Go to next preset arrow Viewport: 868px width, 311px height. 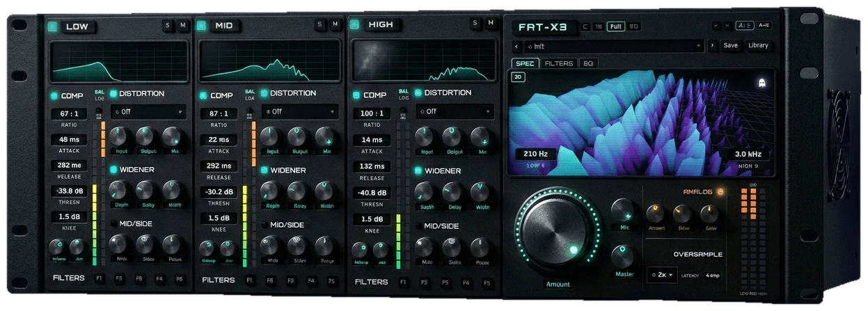click(x=711, y=46)
